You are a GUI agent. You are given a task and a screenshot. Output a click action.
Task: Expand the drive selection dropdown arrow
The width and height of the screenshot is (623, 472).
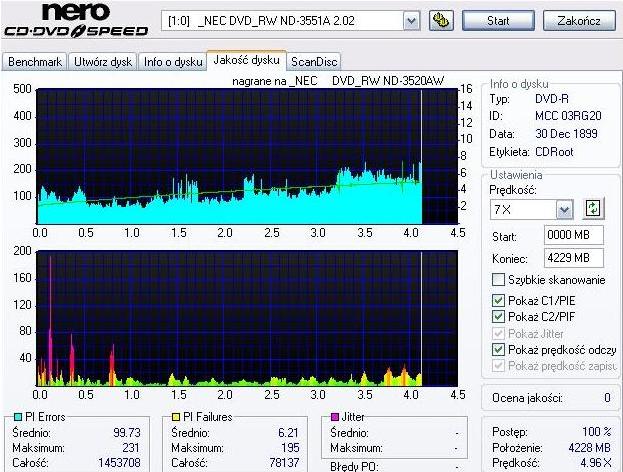(412, 21)
